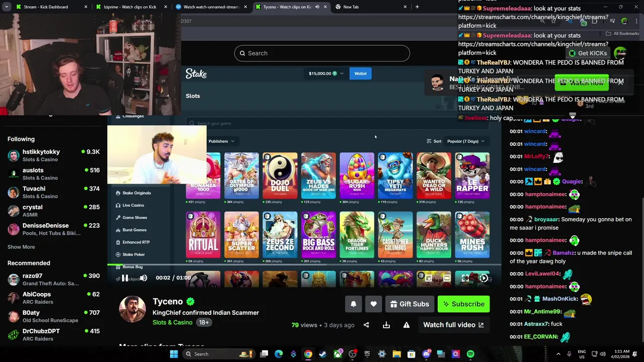The height and width of the screenshot is (362, 644).
Task: Open AbiCoops recommended channel
Action: 53,298
